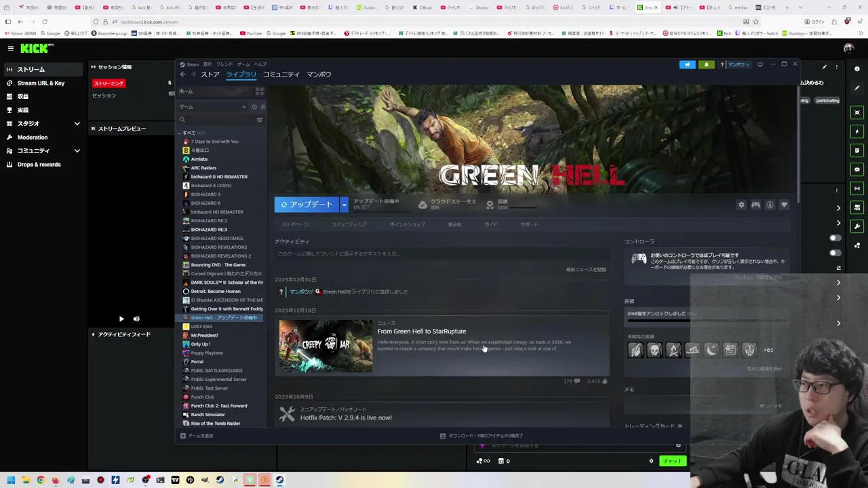Viewport: 868px width, 488px height.
Task: Select Aimlabs in the game list
Action: (x=199, y=159)
